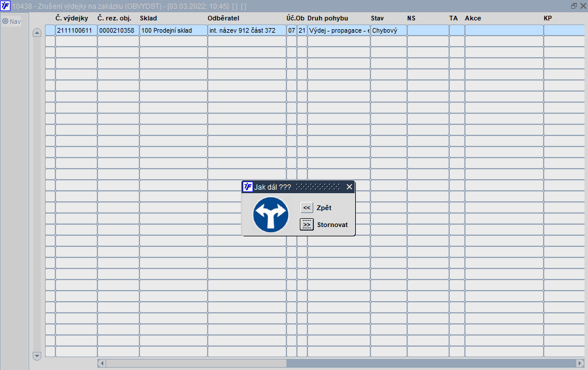Click the Druh pohybu cell Výdej - propagace
The image size is (588, 370).
339,30
